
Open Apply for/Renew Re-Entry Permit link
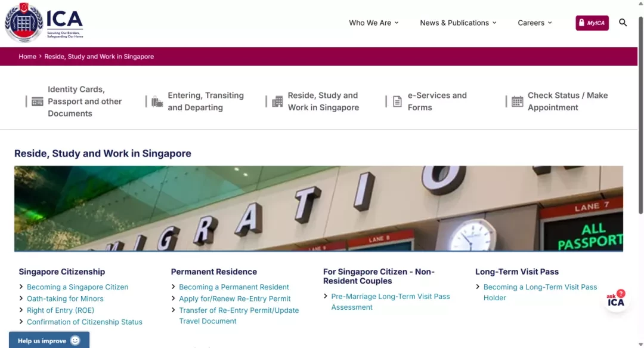234,298
